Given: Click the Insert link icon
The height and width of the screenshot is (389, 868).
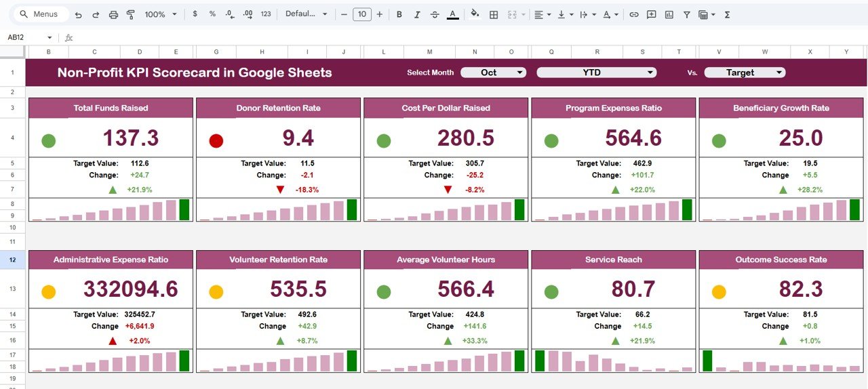Looking at the screenshot, I should pos(634,14).
